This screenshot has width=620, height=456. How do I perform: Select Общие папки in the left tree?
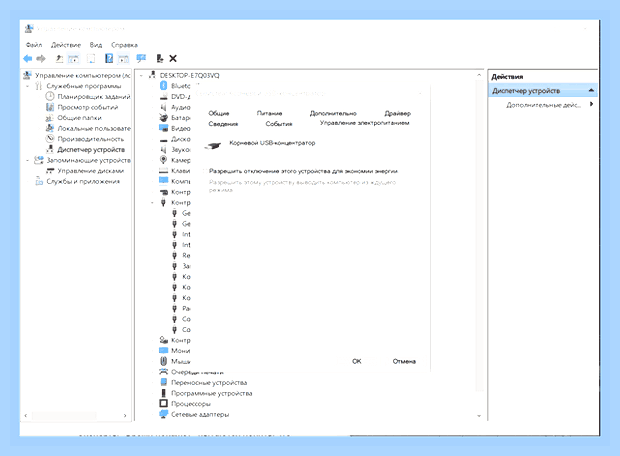click(x=79, y=117)
